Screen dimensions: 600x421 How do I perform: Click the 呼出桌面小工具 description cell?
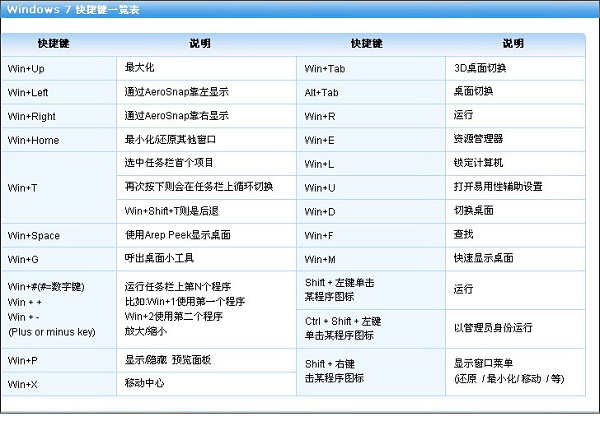(x=157, y=258)
